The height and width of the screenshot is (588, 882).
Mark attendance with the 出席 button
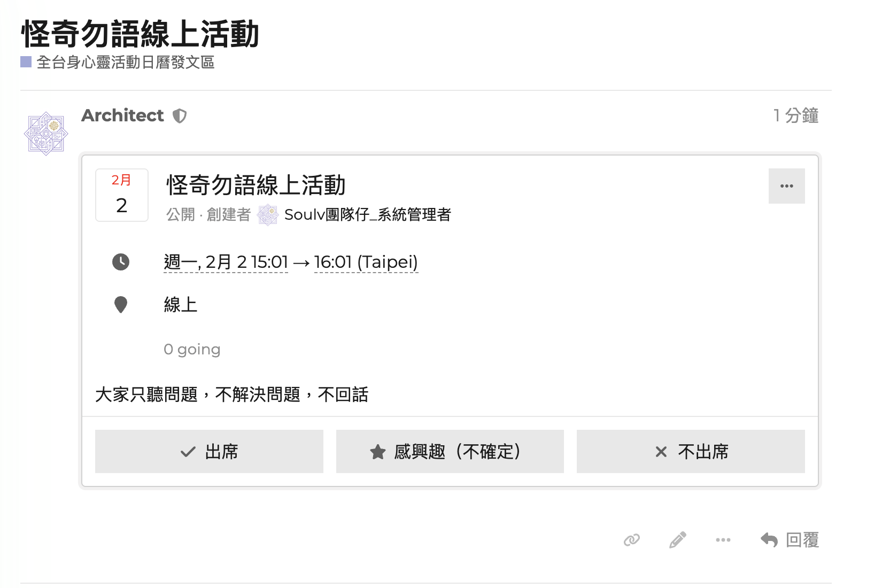tap(209, 452)
